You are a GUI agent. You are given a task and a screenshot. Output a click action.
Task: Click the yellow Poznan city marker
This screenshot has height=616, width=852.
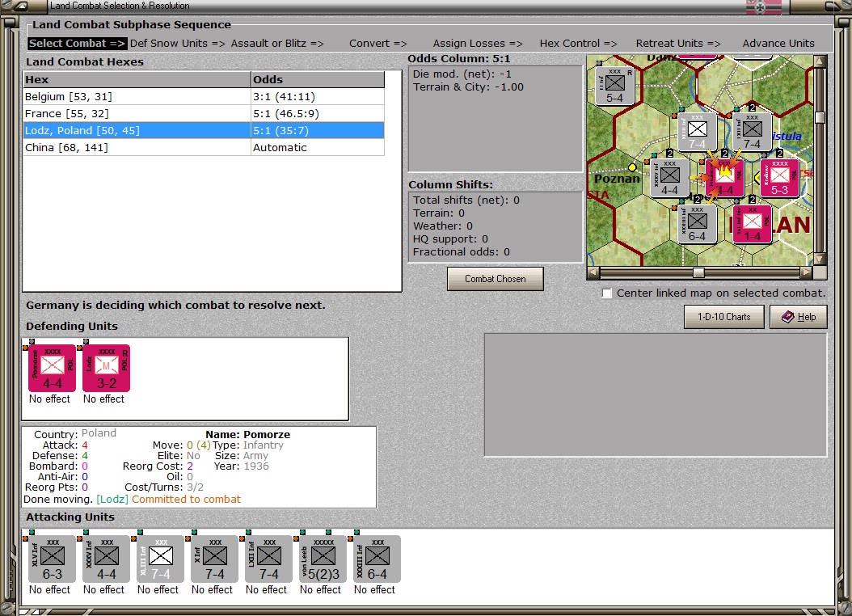coord(632,167)
